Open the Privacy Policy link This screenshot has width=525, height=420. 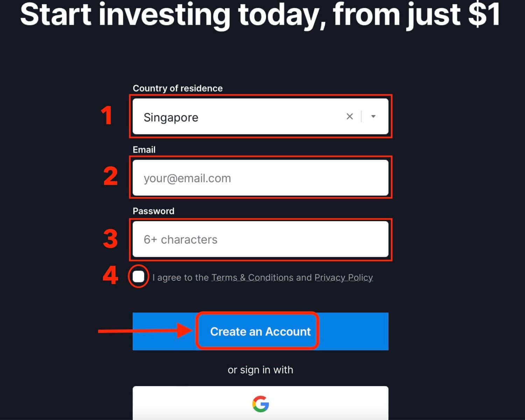[344, 278]
